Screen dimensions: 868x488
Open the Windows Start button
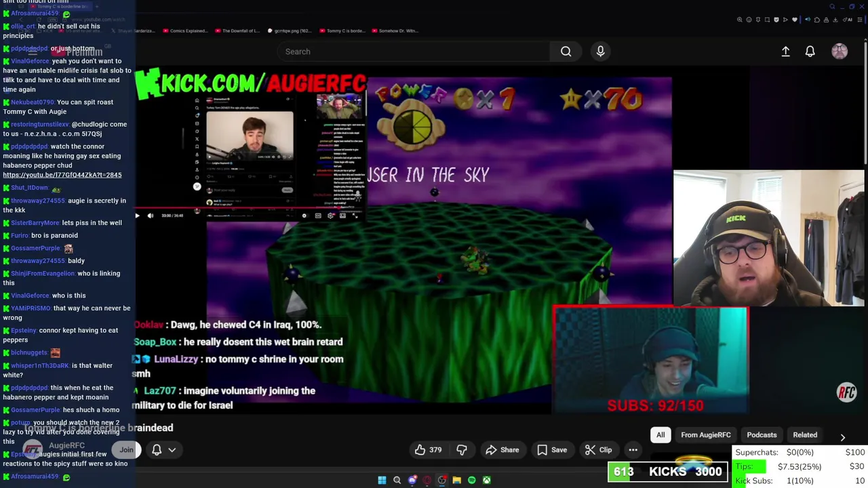tap(382, 480)
